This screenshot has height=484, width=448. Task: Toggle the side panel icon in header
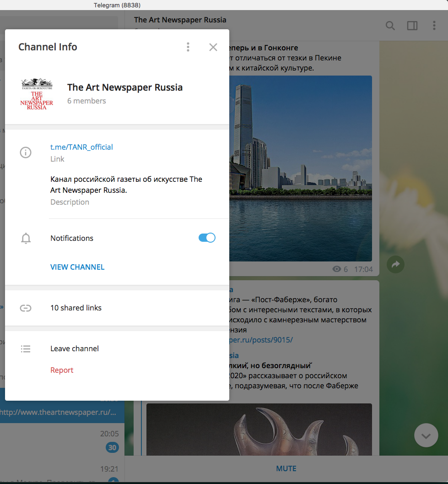tap(412, 26)
